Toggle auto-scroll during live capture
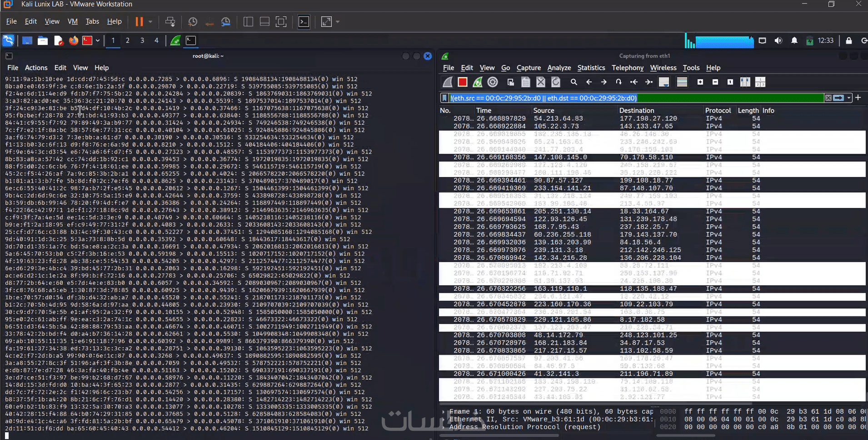 pos(664,82)
